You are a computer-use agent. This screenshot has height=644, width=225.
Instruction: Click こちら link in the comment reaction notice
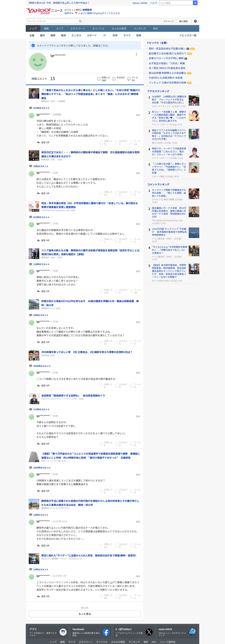pyautogui.click(x=104, y=46)
